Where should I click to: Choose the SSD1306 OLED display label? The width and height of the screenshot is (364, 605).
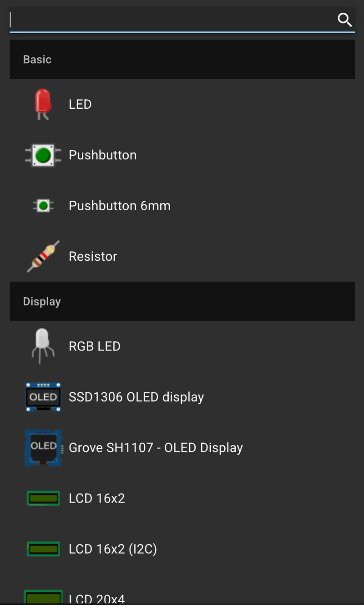click(136, 397)
